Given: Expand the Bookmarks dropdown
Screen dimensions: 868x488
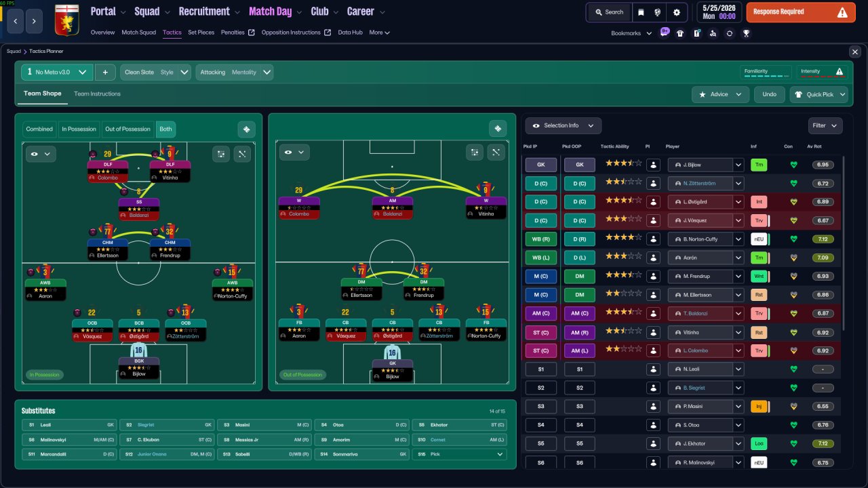Looking at the screenshot, I should point(631,33).
